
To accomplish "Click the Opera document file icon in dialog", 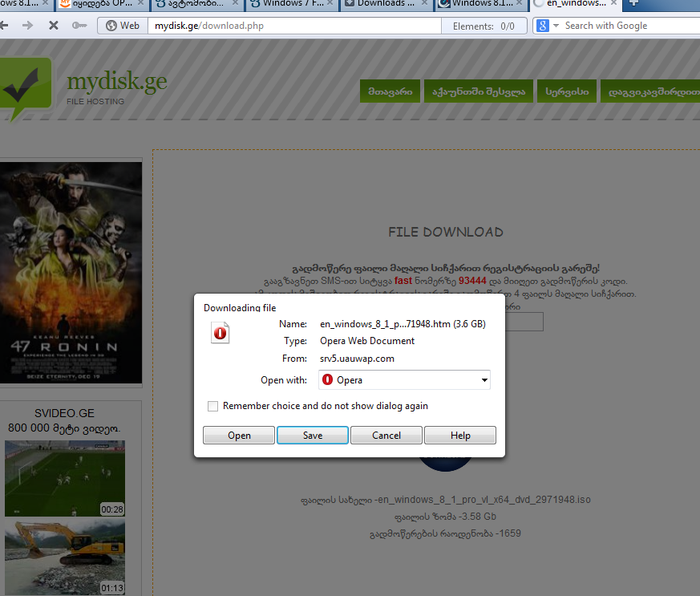I will 220,333.
